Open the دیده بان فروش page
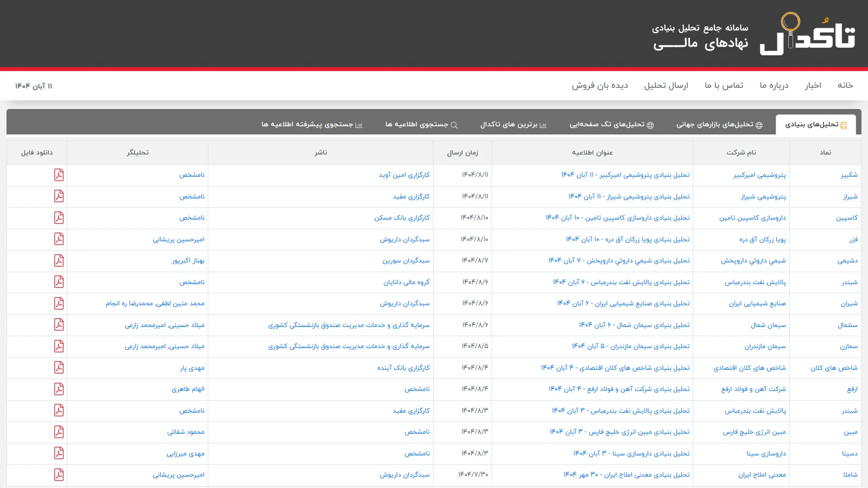Image resolution: width=868 pixels, height=488 pixels. click(x=599, y=86)
